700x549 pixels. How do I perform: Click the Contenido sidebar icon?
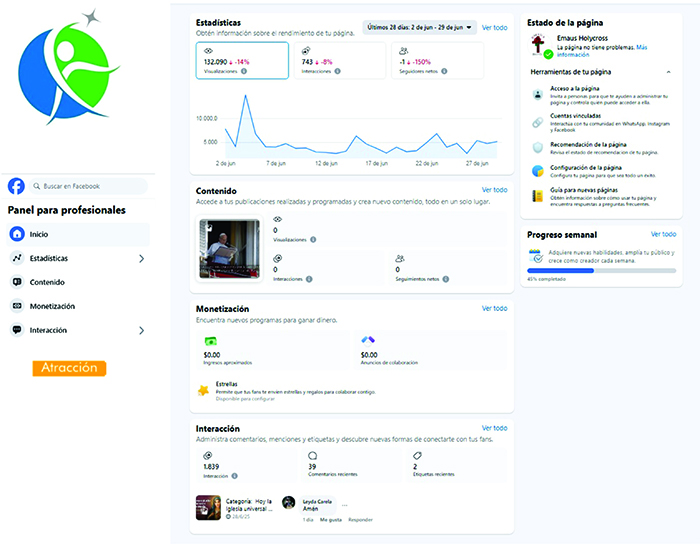pos(17,282)
